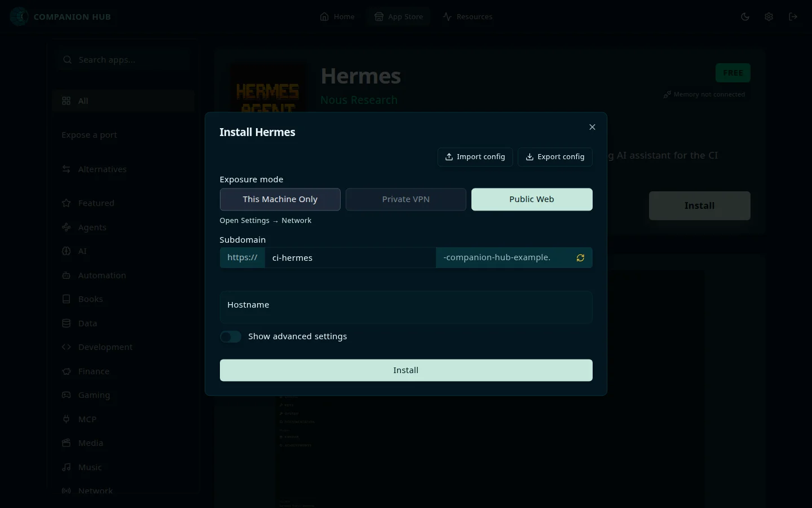Click the Hostname field
This screenshot has height=508, width=812.
pyautogui.click(x=406, y=307)
